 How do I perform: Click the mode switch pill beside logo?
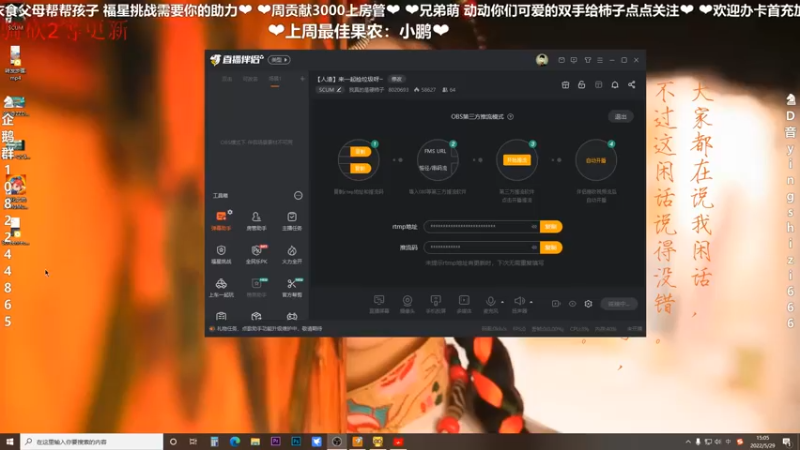pyautogui.click(x=279, y=60)
